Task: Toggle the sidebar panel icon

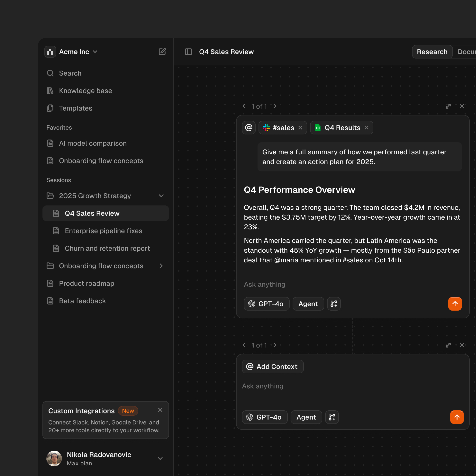Action: click(188, 52)
